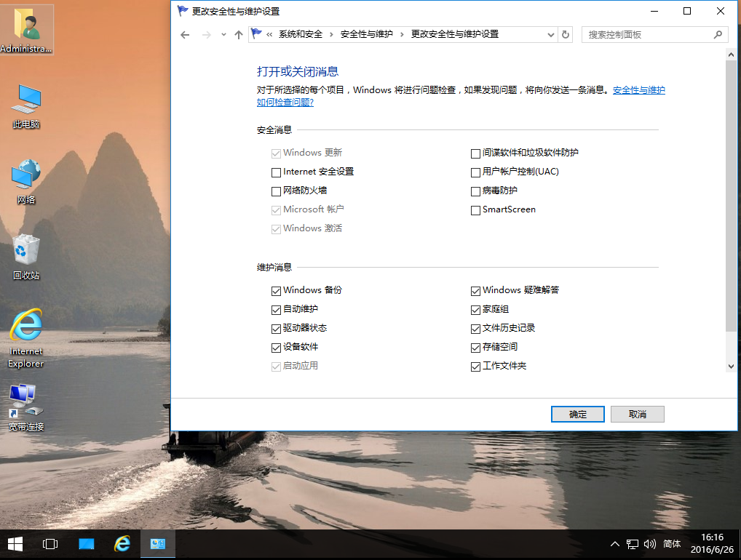The image size is (741, 560).
Task: Open the 宽带连接 desktop shortcut
Action: tap(26, 408)
